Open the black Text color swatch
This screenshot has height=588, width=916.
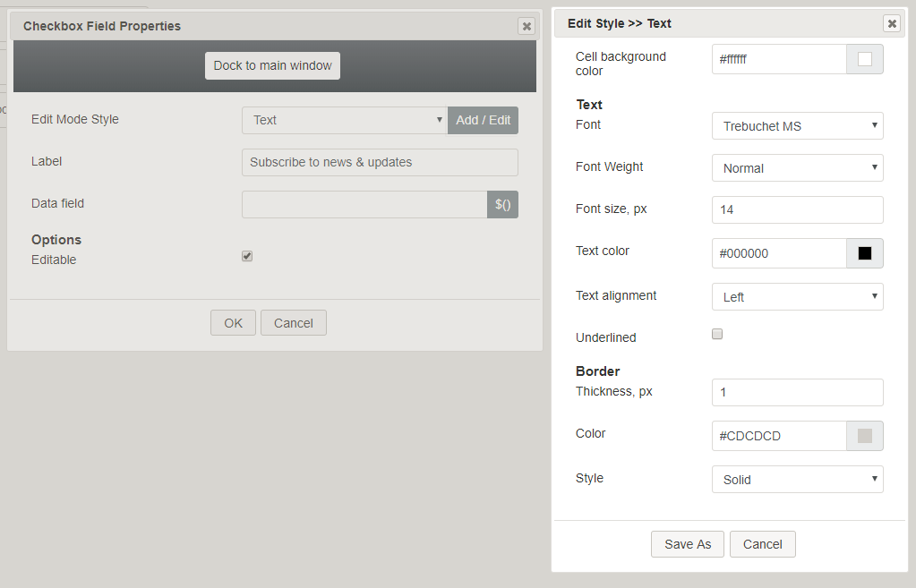point(865,253)
